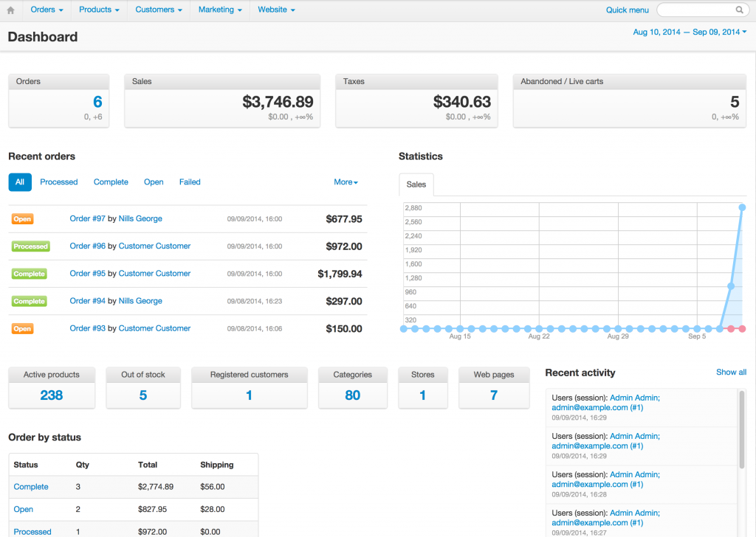Open the Marketing menu
The width and height of the screenshot is (756, 537).
click(219, 10)
